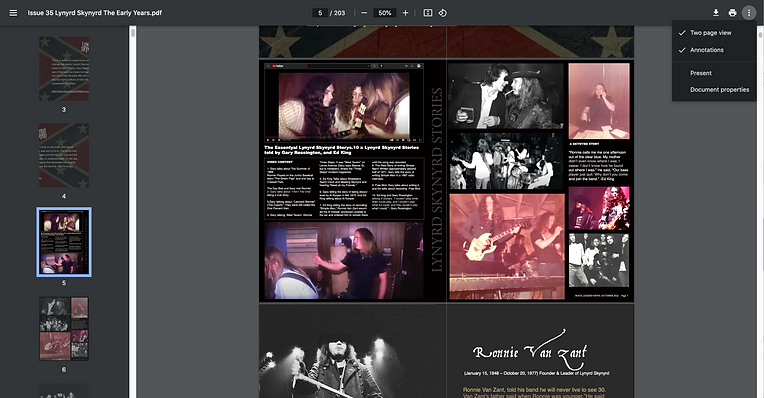Click the 'Ronnie Van Zant' heading
The width and height of the screenshot is (764, 398).
point(530,351)
